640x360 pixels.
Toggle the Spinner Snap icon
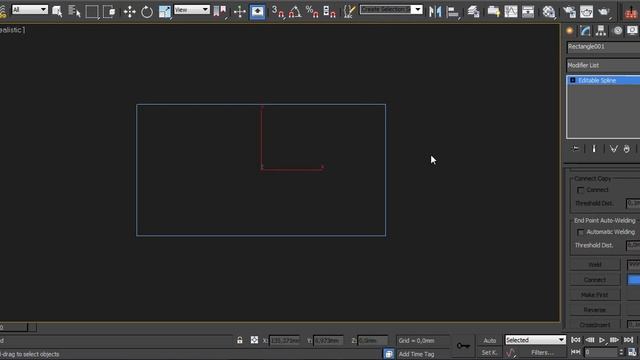[x=329, y=11]
